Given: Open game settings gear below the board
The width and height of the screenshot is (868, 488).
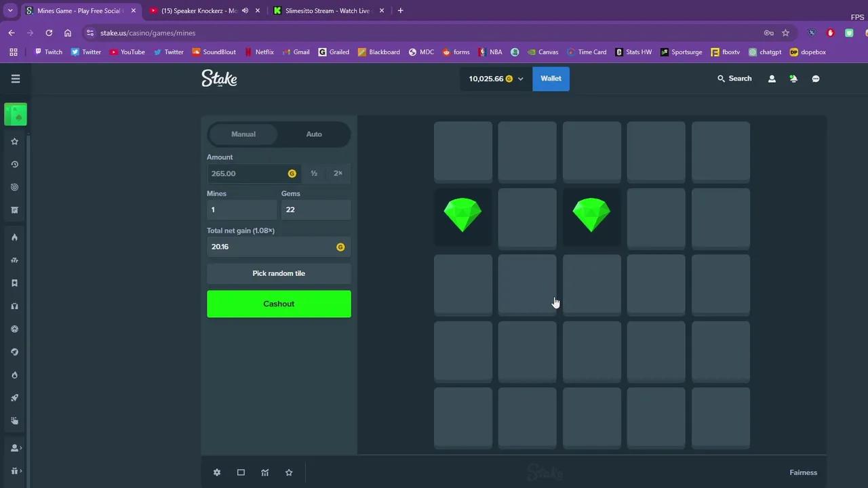Looking at the screenshot, I should click(x=217, y=472).
